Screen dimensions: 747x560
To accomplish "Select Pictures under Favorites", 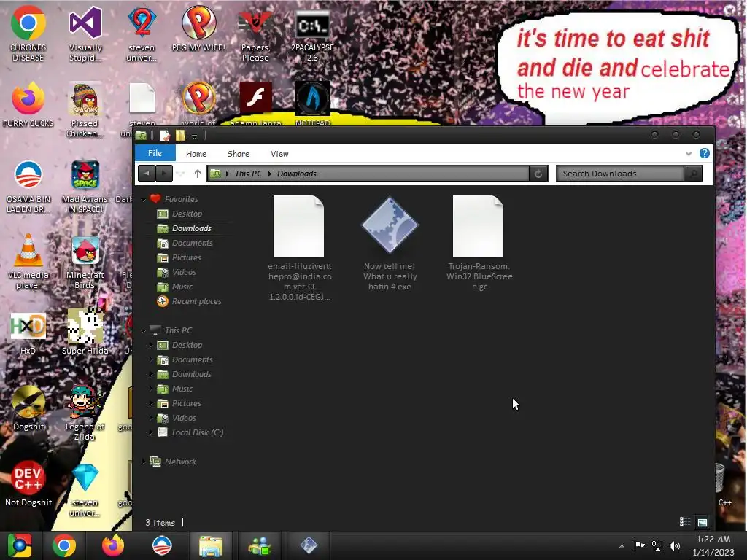I will pyautogui.click(x=186, y=257).
